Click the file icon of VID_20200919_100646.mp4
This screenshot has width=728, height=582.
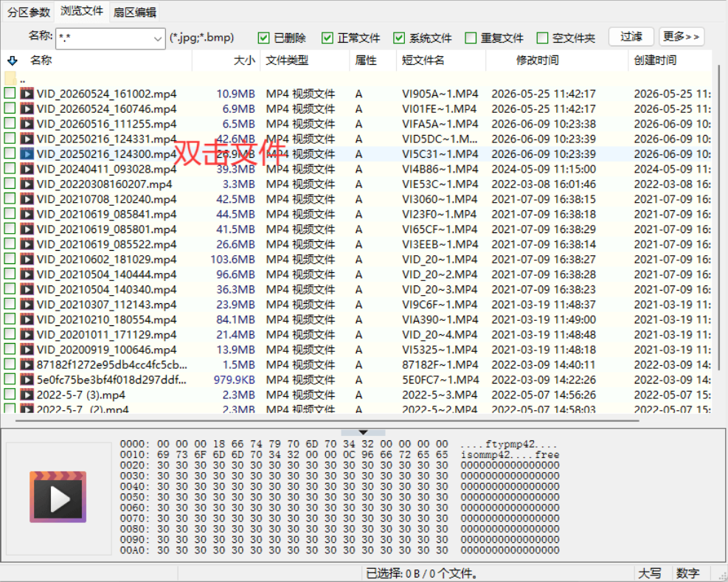click(x=27, y=350)
